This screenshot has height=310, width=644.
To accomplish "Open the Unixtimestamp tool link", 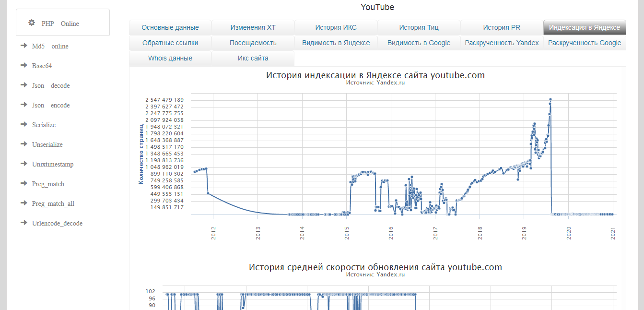I will click(53, 165).
